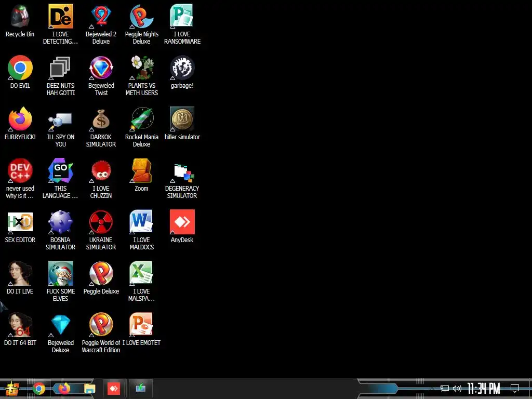Open the Excel 'I LOVE MALSPA...' shortcut
Viewport: 532px width, 399px height.
coord(141,282)
